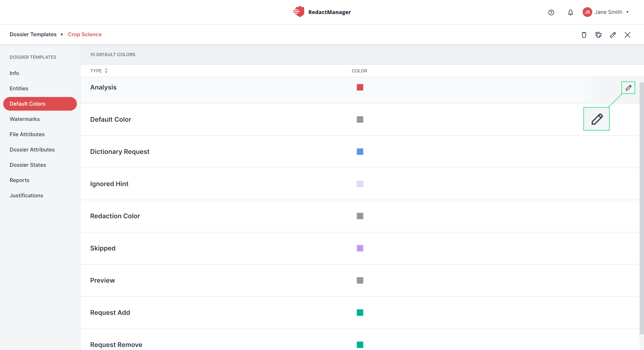
Task: Click the Jane Smith user name
Action: click(x=608, y=12)
